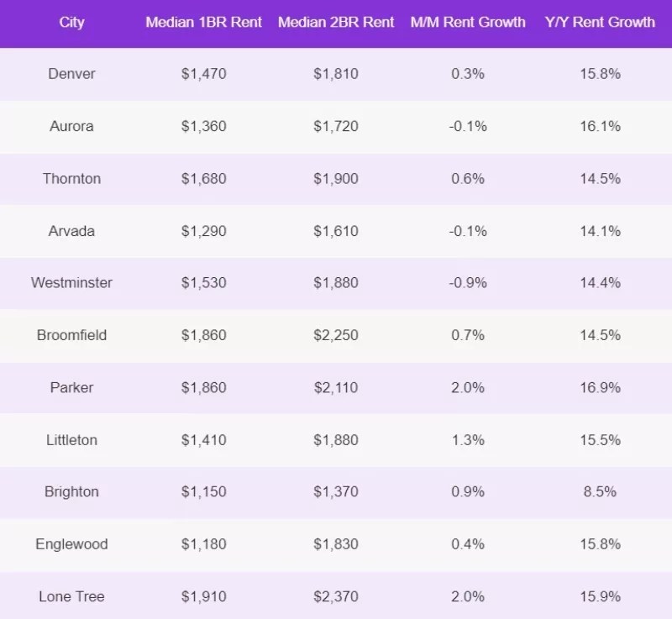Viewport: 672px width, 619px height.
Task: Click Arvada's $1,610 two-bedroom rent
Action: [336, 231]
